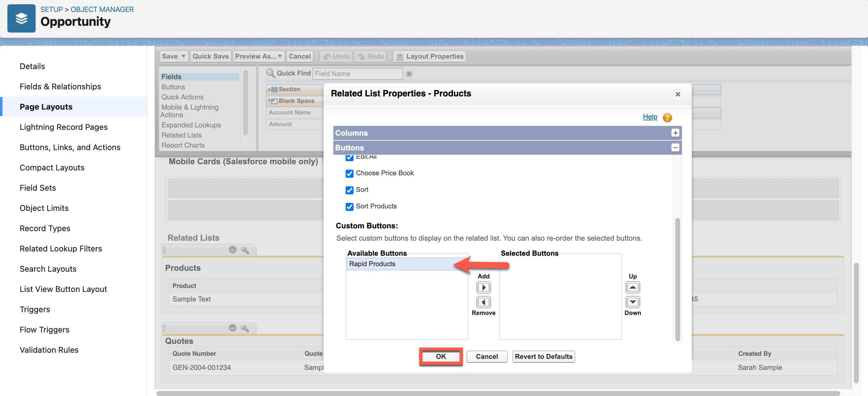
Task: Click the OK button
Action: [440, 356]
